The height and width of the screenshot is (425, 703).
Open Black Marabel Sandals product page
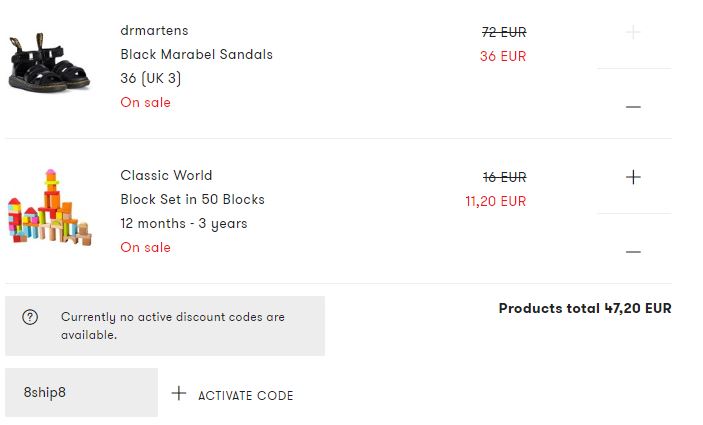click(x=196, y=54)
